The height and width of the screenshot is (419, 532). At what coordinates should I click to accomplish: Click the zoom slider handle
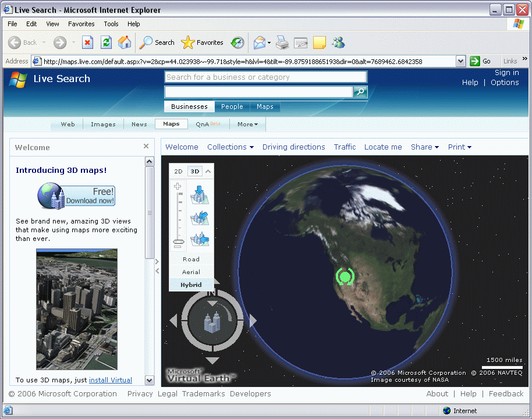(x=178, y=242)
